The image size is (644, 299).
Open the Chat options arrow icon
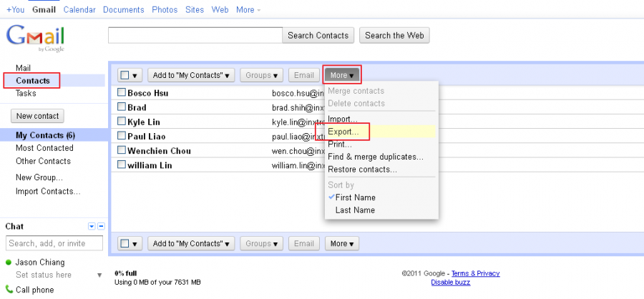point(92,227)
